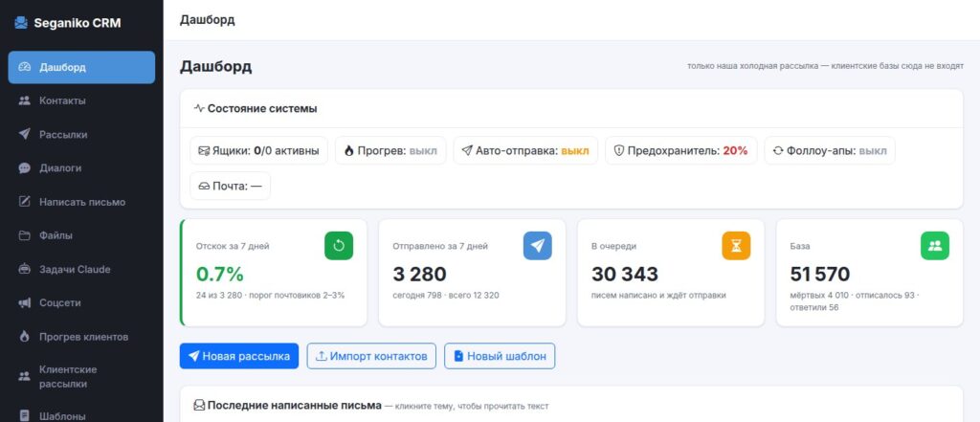This screenshot has height=422, width=980.
Task: Click the Контакты people icon in sidebar
Action: pos(24,100)
